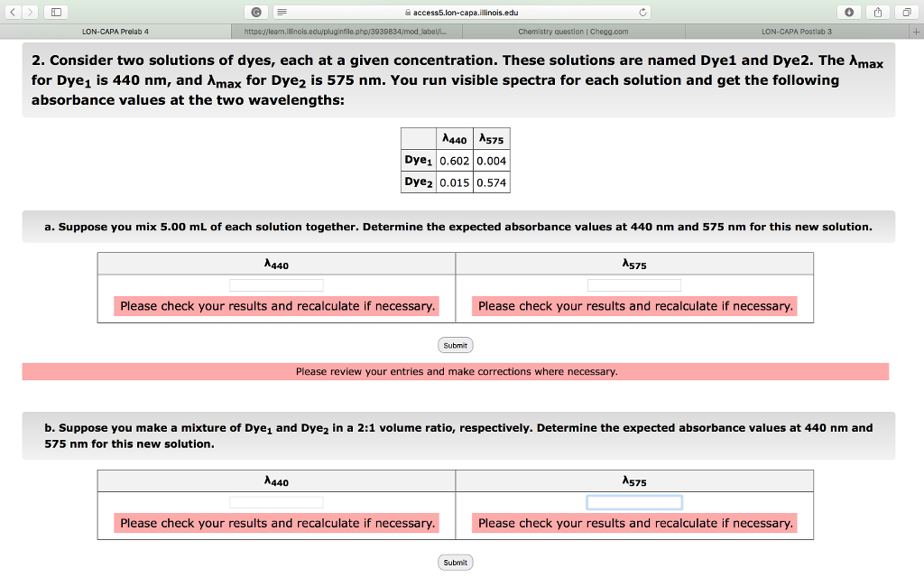Submit answers for part b
This screenshot has width=924, height=578.
tap(455, 562)
